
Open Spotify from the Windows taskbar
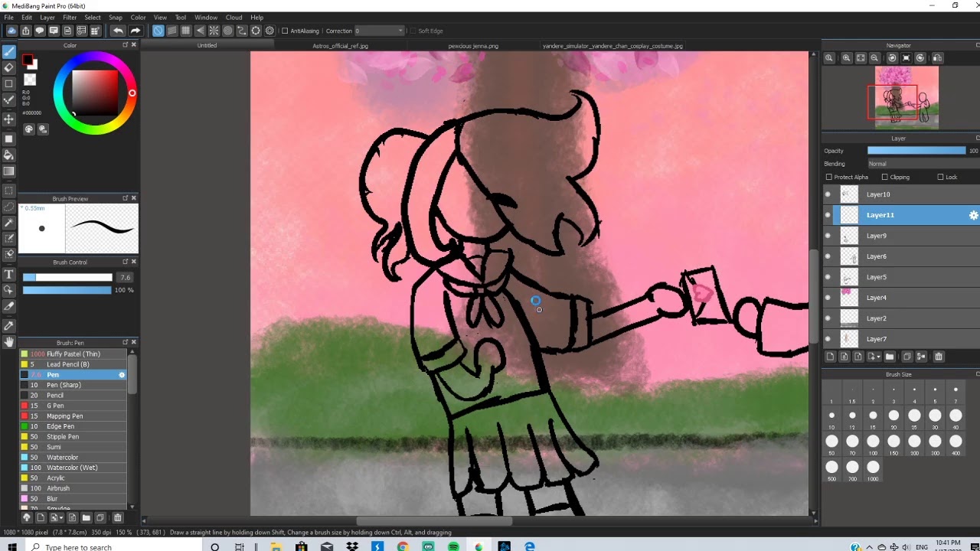point(453,546)
